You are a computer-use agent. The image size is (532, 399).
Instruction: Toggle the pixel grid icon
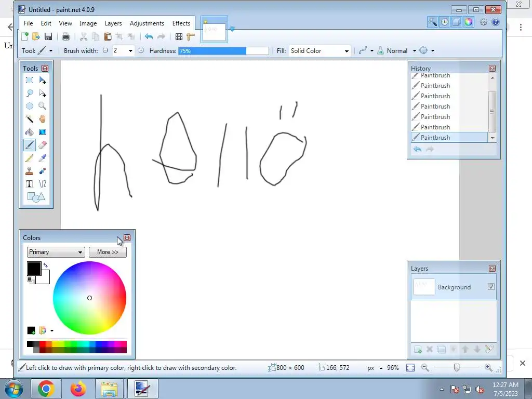pyautogui.click(x=179, y=36)
